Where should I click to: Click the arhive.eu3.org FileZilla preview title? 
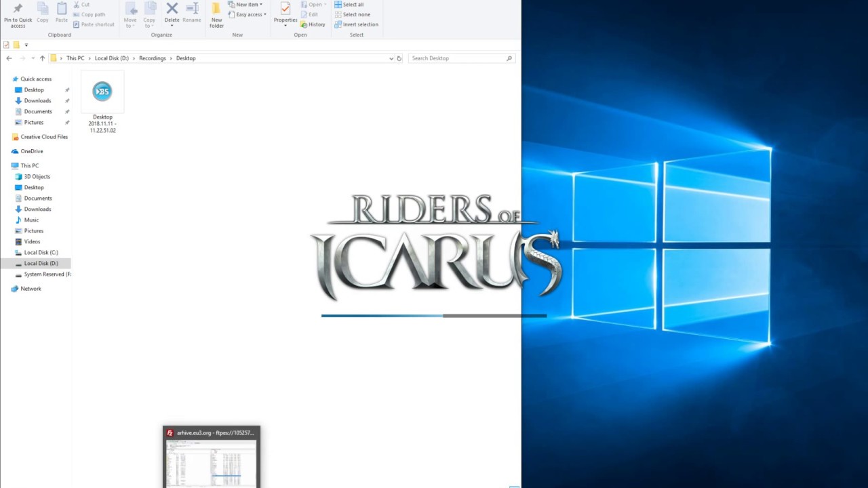215,432
